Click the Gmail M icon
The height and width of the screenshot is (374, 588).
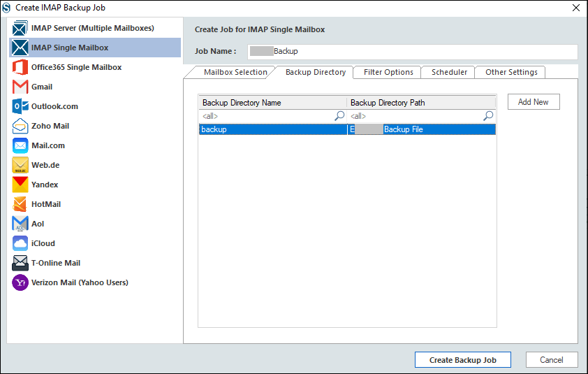pyautogui.click(x=20, y=87)
